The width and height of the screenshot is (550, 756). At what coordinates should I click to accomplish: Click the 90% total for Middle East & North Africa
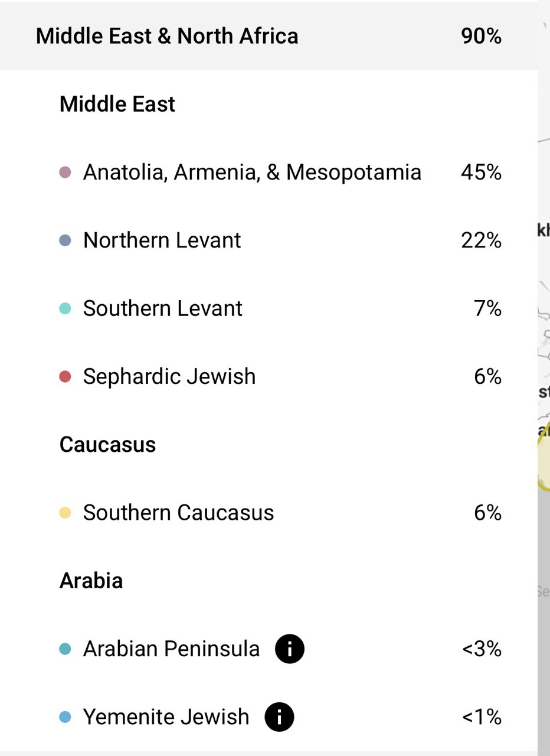click(481, 36)
